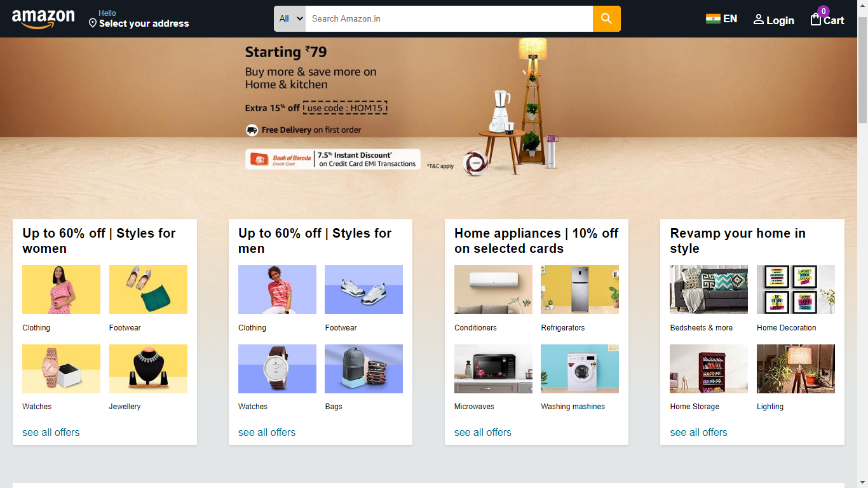868x488 pixels.
Task: Click see all offers under women's styles
Action: click(51, 432)
